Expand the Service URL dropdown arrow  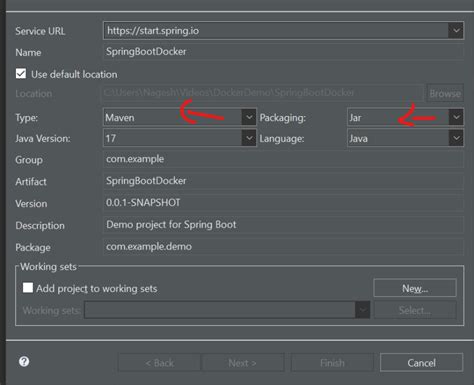click(456, 31)
